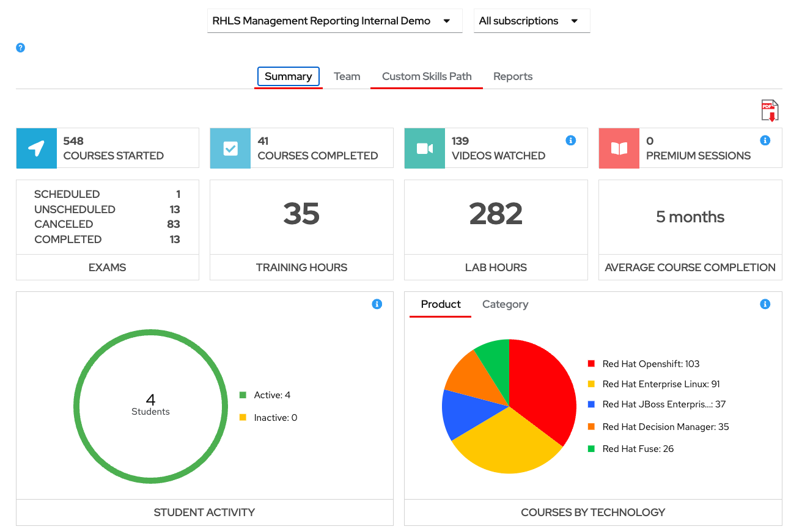Open the help question mark icon
Image resolution: width=802 pixels, height=532 pixels.
pyautogui.click(x=20, y=47)
